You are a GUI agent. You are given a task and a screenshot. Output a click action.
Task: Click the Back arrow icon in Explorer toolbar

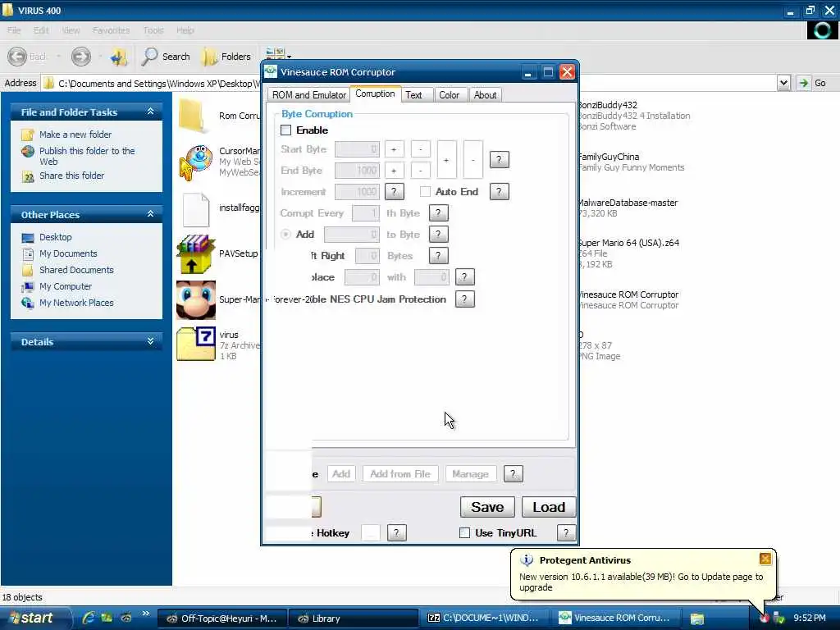[x=17, y=57]
